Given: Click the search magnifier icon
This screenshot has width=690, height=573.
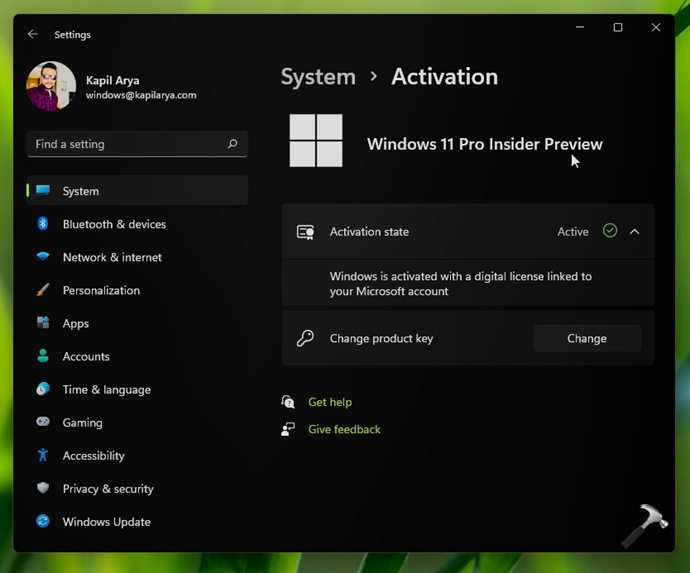Looking at the screenshot, I should click(232, 144).
